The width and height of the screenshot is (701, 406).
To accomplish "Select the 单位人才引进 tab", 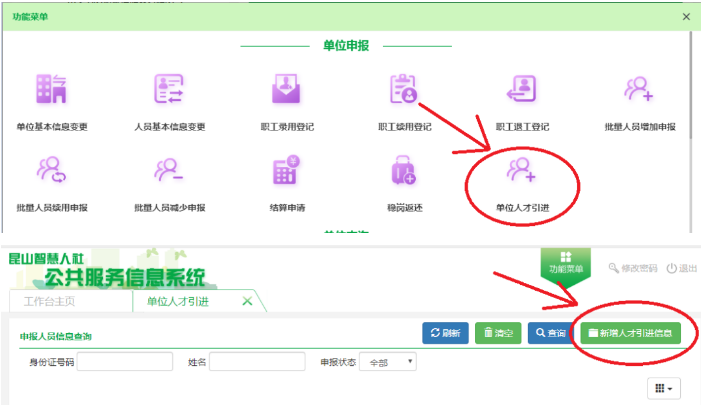I will tap(178, 301).
